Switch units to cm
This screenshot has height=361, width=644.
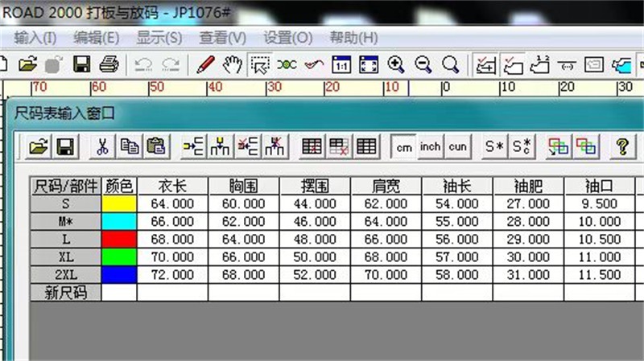pyautogui.click(x=403, y=146)
